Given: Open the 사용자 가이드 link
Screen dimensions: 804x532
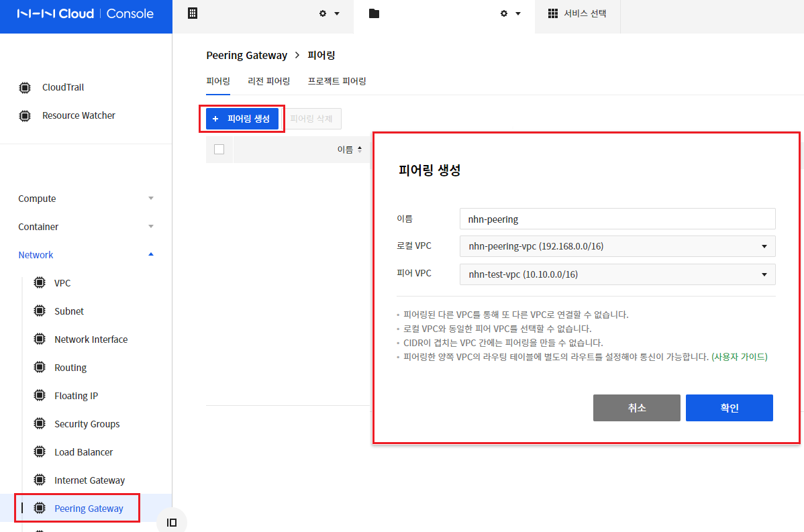Looking at the screenshot, I should [740, 357].
